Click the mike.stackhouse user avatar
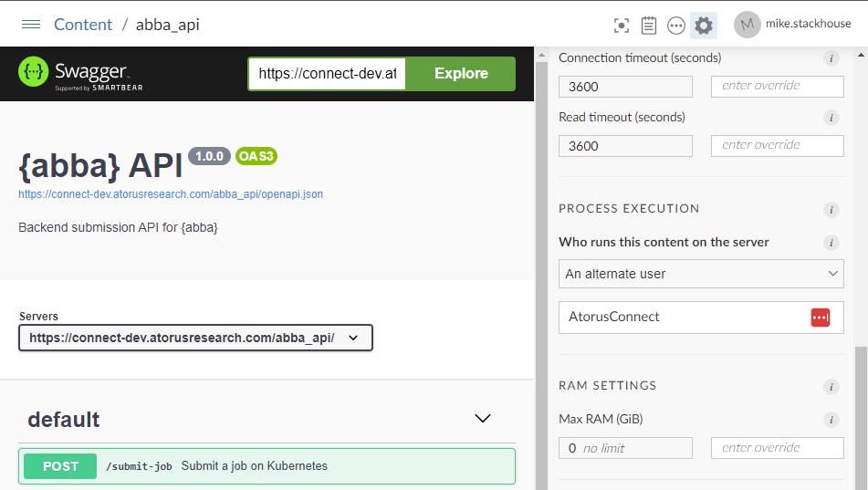 pos(748,25)
